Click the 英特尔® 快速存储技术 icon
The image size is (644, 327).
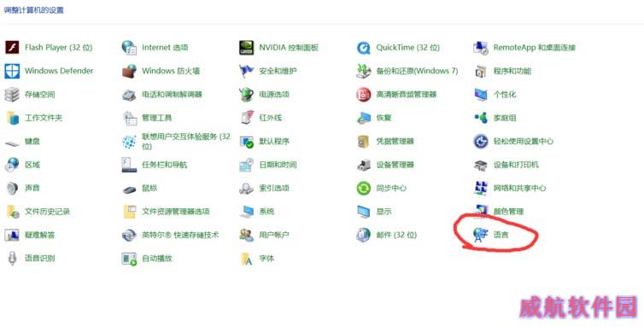129,235
